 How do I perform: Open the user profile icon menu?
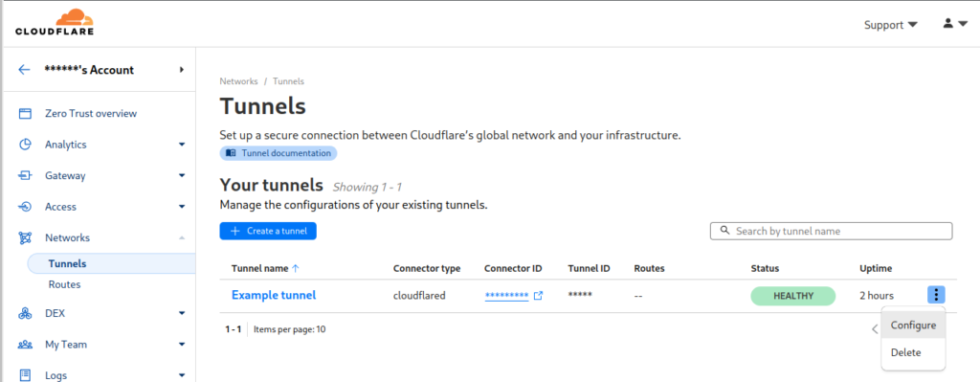coord(954,24)
